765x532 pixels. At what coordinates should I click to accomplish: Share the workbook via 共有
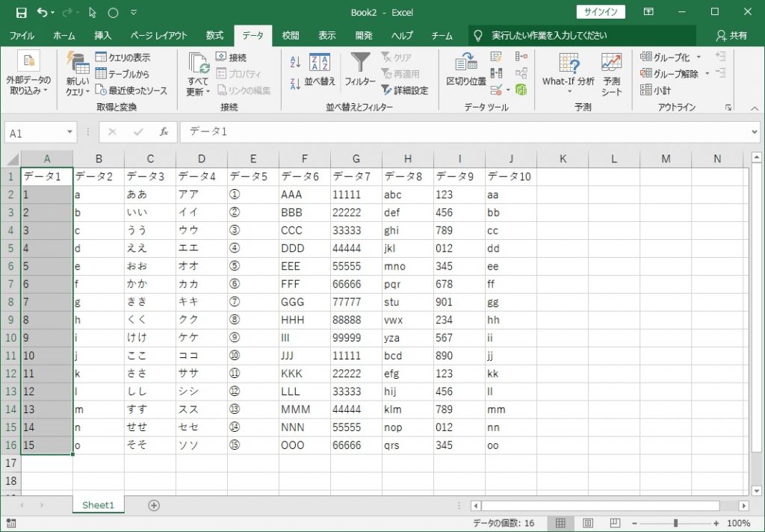732,36
